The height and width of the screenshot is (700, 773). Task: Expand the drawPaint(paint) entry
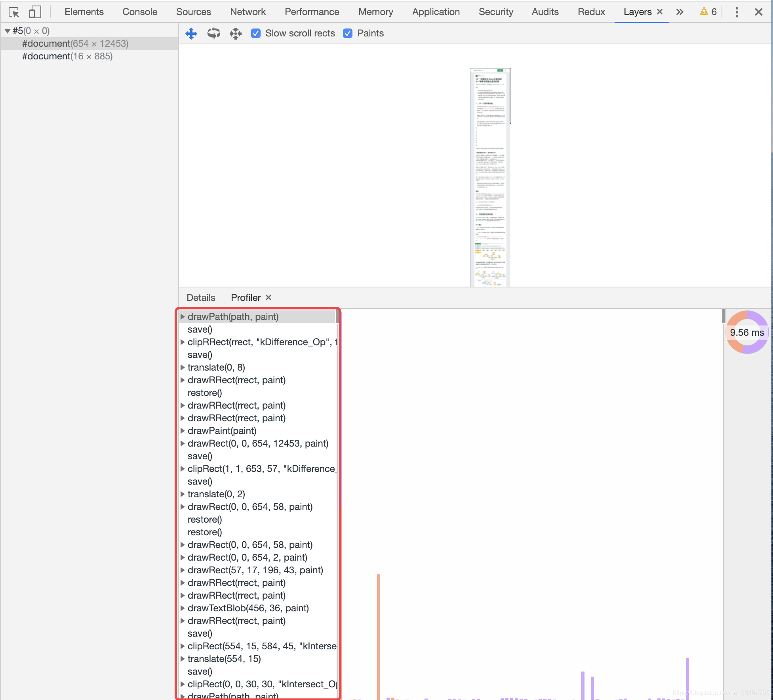pos(183,431)
